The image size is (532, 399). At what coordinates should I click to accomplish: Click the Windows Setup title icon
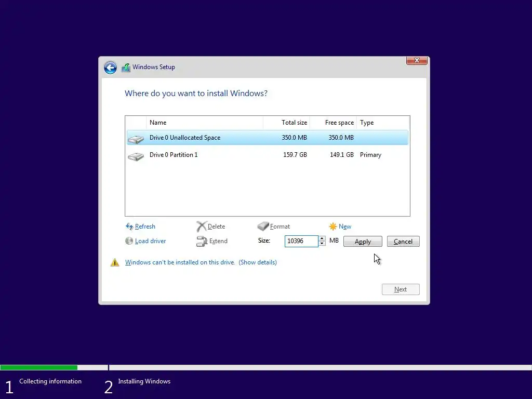(x=126, y=67)
